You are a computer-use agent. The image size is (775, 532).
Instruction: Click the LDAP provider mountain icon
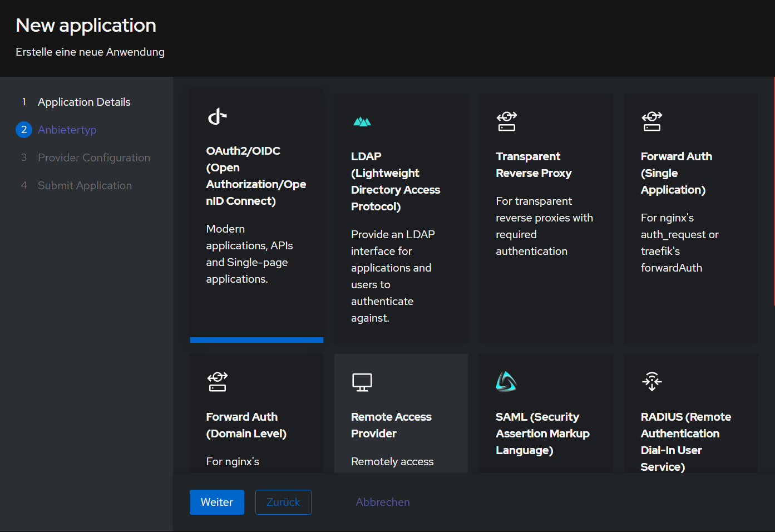click(x=362, y=121)
